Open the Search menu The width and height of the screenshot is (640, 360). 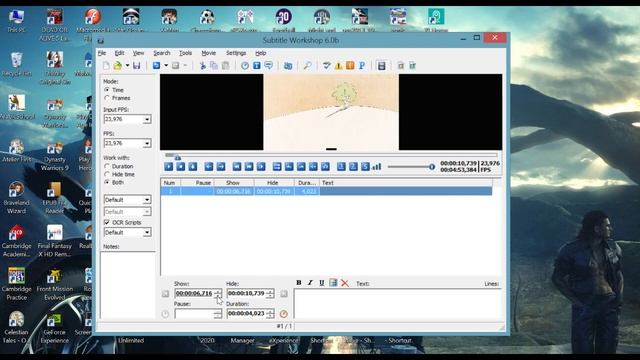[x=162, y=53]
